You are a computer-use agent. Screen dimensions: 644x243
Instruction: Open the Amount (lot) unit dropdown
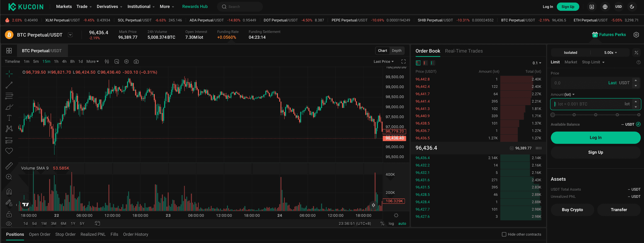pos(563,94)
